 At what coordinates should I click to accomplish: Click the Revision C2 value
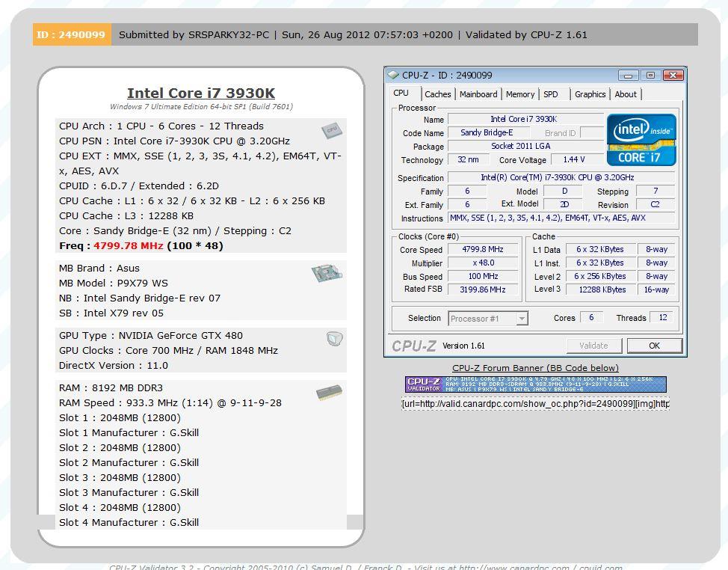(655, 204)
